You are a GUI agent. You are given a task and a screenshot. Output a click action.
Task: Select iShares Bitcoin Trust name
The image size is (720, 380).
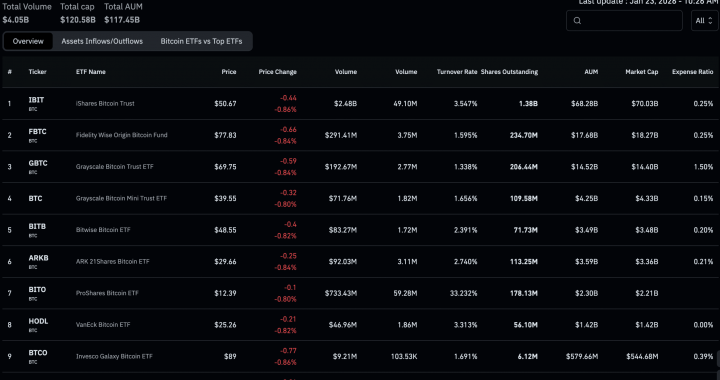coord(105,103)
